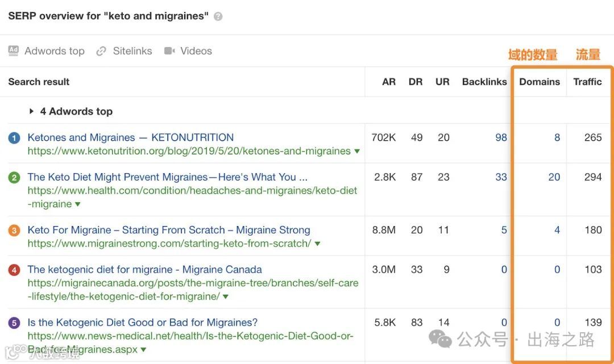Open dropdown arrow after ketonutrition.org URL
Viewport: 614px width, 364px height.
pos(357,152)
